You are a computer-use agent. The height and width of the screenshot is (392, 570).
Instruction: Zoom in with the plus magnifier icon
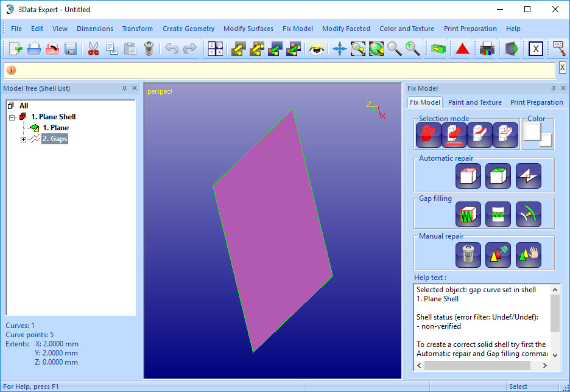[413, 48]
